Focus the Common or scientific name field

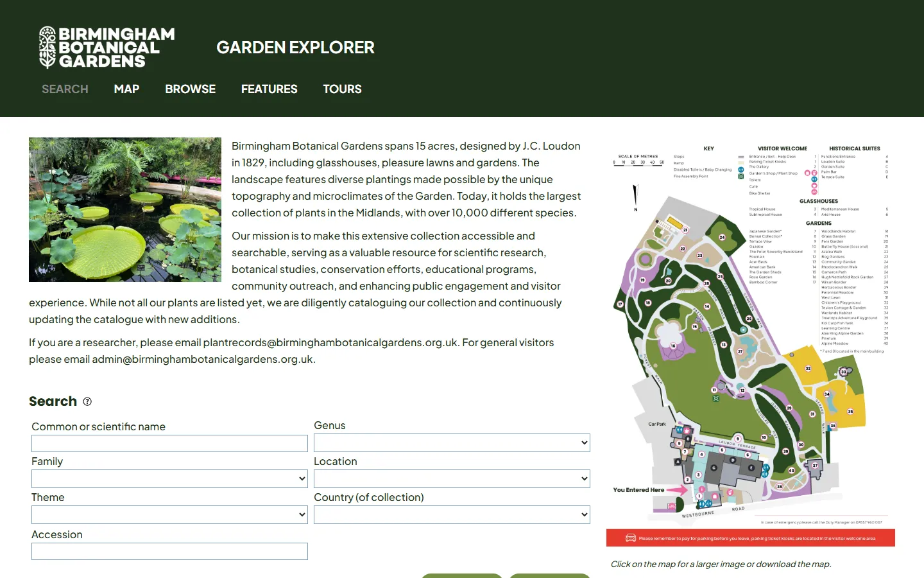tap(169, 444)
